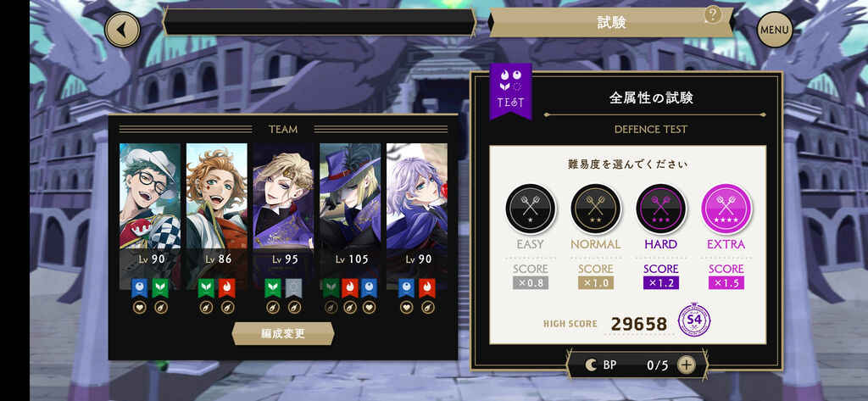Image resolution: width=868 pixels, height=401 pixels.
Task: Open the 試験 header tab
Action: pyautogui.click(x=611, y=22)
